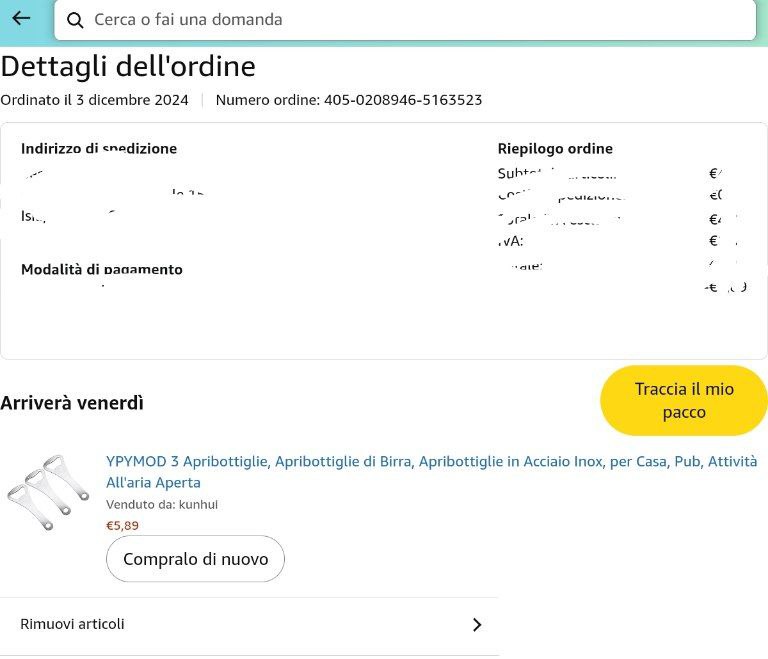768x659 pixels.
Task: Click the 'Arriverà venerdì' delivery status
Action: tap(72, 403)
